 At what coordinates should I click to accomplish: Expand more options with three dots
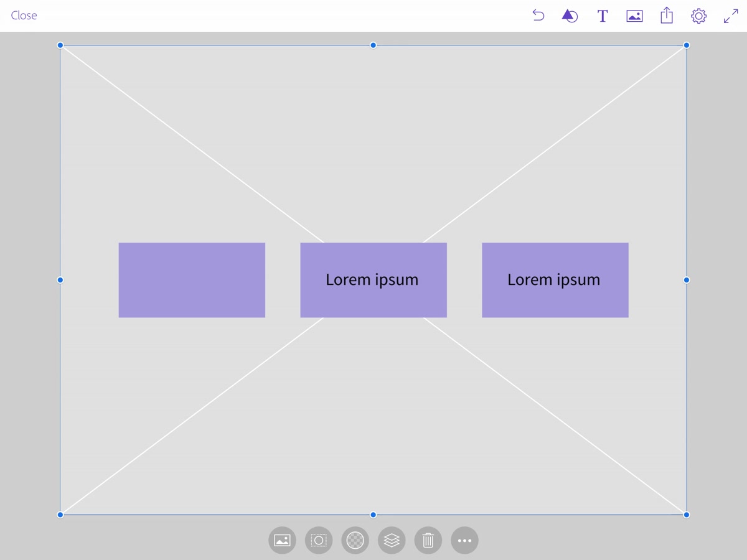tap(464, 541)
